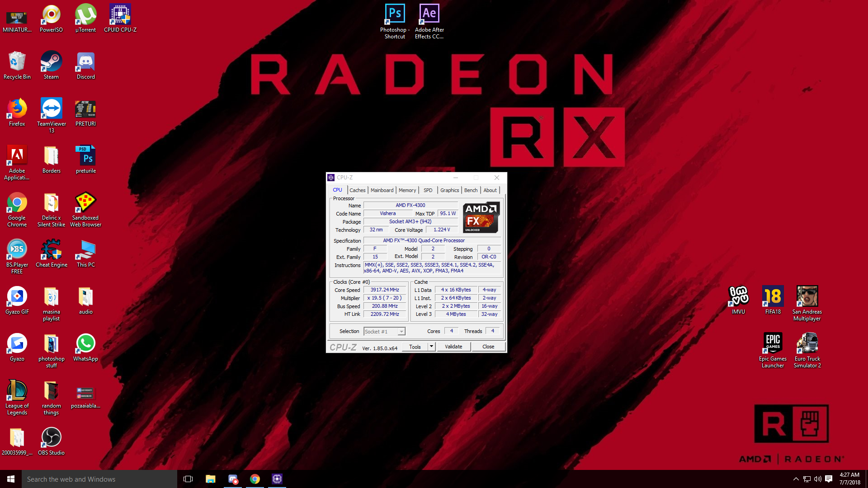868x488 pixels.
Task: Open the Graphics tab in CPU-Z
Action: 449,190
